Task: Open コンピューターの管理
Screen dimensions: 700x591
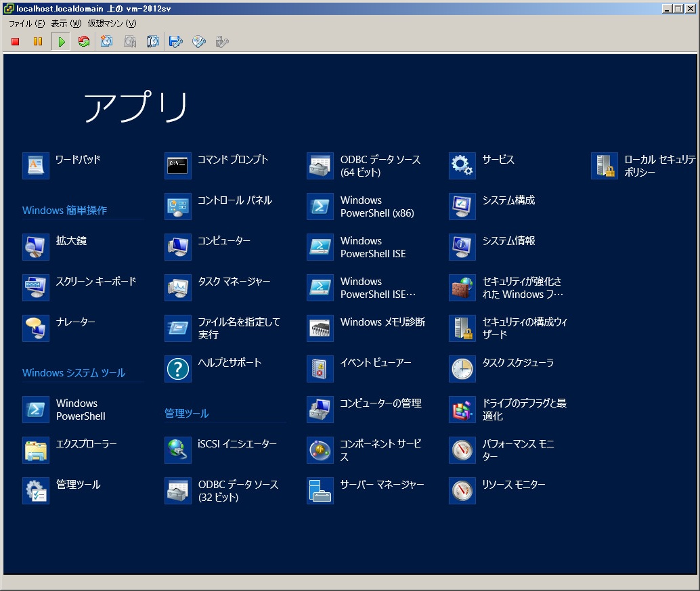Action: 364,410
